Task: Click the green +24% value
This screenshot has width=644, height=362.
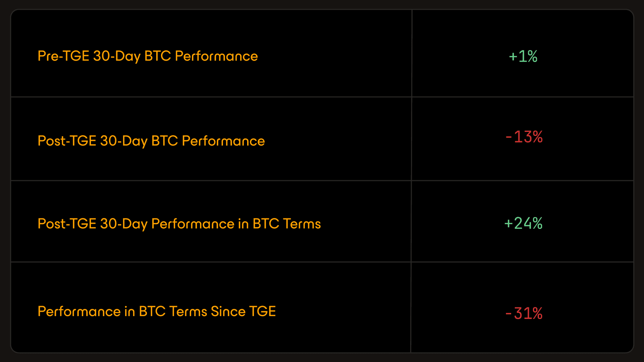Action: [523, 223]
